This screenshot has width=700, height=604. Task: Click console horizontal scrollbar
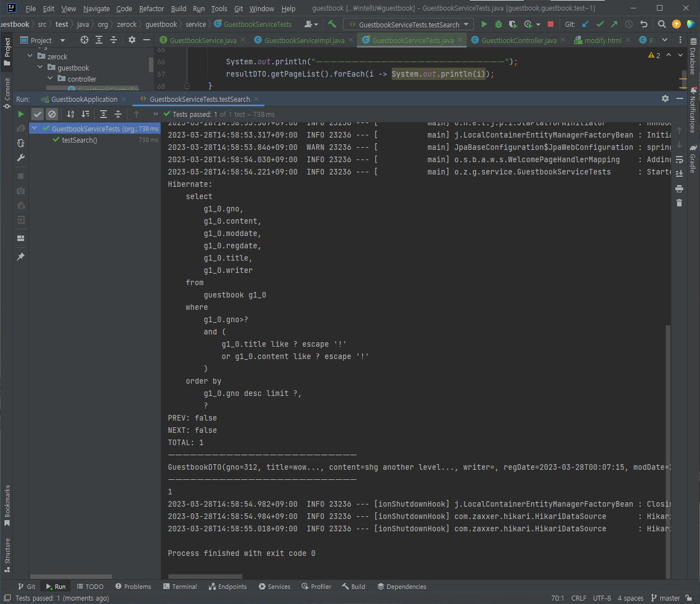coord(205,577)
